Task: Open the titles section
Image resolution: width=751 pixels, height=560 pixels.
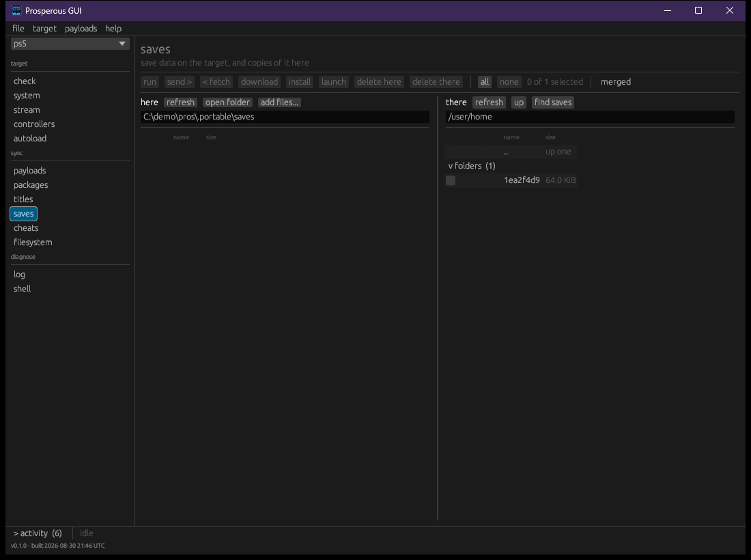Action: [23, 199]
